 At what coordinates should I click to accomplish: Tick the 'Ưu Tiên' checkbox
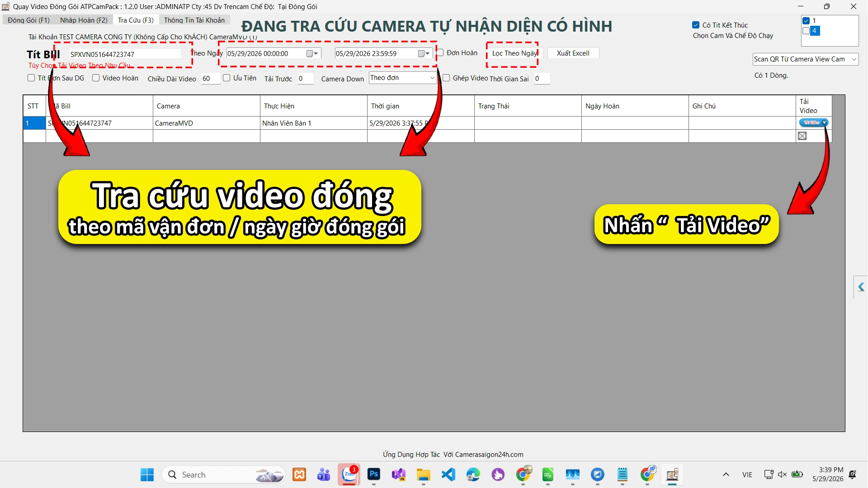[x=226, y=78]
